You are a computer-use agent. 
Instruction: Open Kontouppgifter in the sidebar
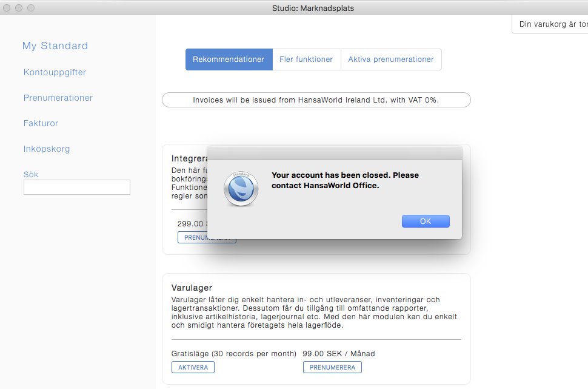55,72
